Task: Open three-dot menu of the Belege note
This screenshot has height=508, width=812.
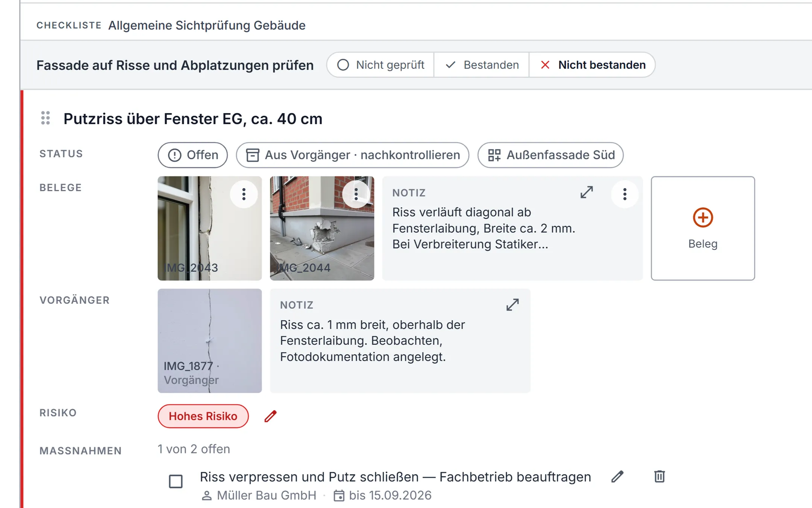Action: click(x=625, y=194)
